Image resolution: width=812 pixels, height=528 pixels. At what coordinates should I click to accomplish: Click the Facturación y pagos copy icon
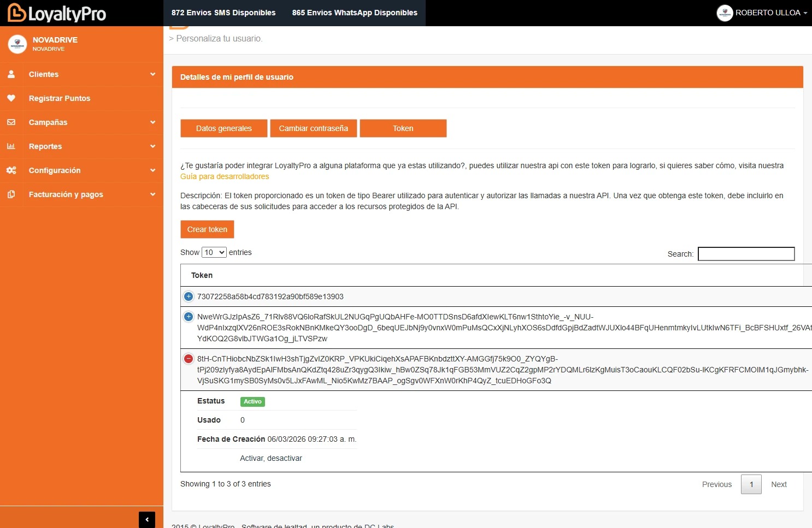click(x=11, y=194)
